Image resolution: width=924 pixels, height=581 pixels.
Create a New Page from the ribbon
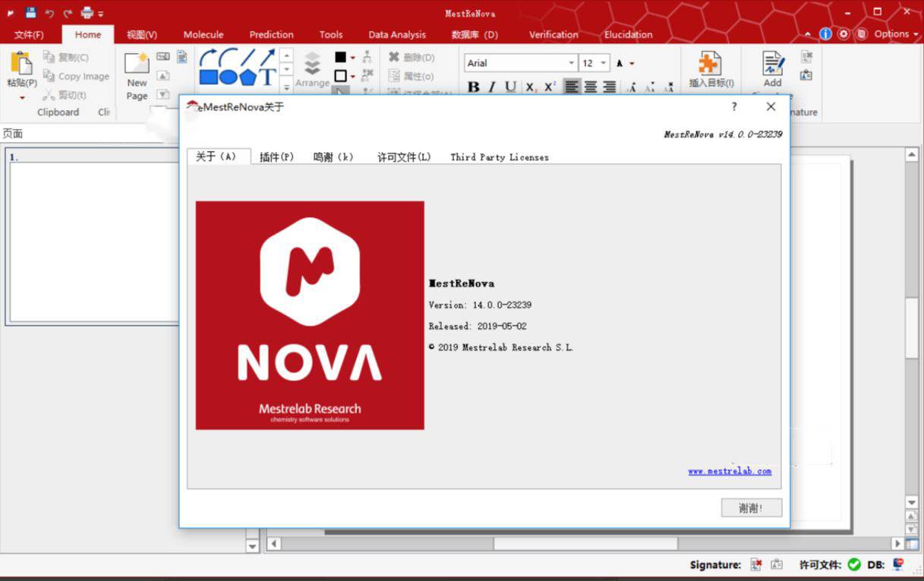(137, 77)
